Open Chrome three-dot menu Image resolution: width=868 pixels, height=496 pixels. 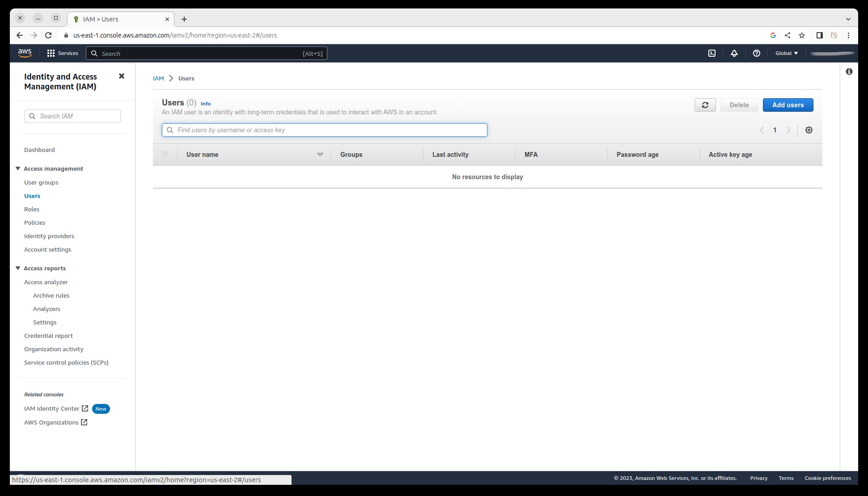[848, 35]
